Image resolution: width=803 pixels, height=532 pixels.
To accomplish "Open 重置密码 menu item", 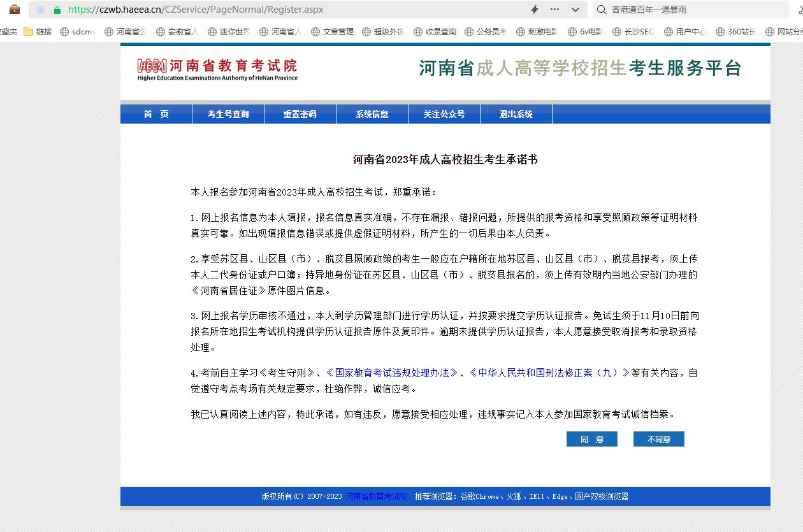I will pos(300,114).
